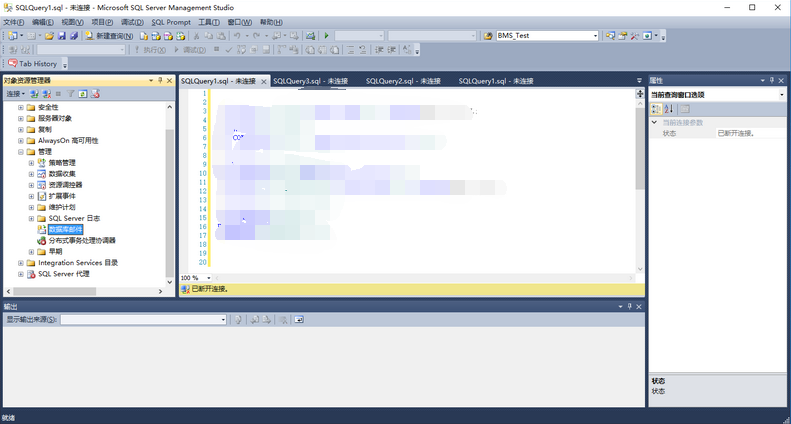Click the wrench and hammer Toolbox icon

tap(635, 36)
